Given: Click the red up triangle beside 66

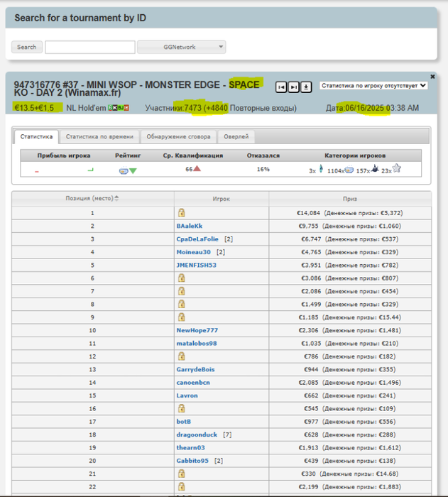Looking at the screenshot, I should (x=197, y=168).
